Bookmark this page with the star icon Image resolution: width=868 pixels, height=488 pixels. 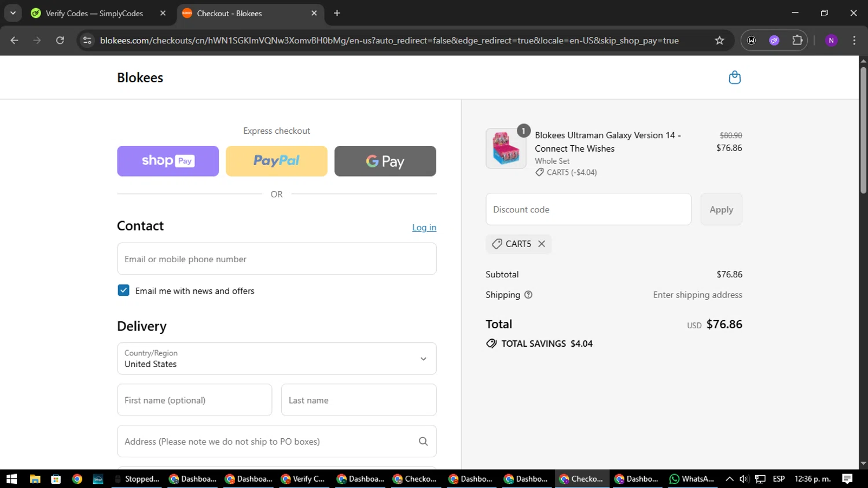(719, 41)
